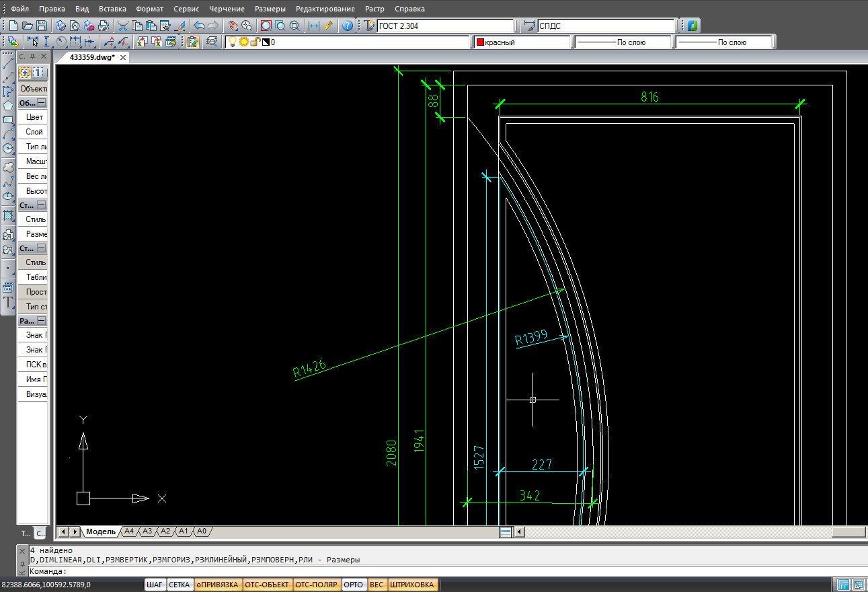Close the 433359.dwg tab
The image size is (868, 592).
[124, 58]
